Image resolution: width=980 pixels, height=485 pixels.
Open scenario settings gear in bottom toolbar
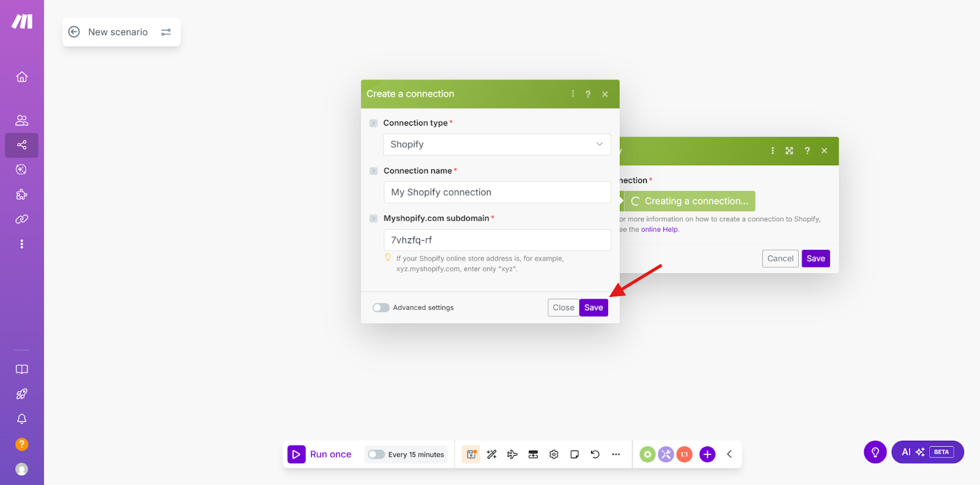coord(554,454)
